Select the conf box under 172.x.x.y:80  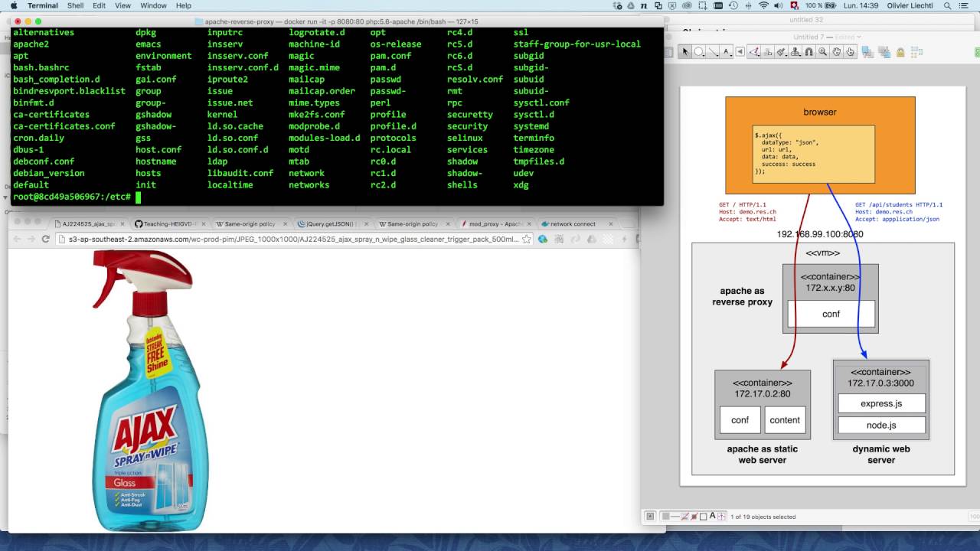pos(831,314)
